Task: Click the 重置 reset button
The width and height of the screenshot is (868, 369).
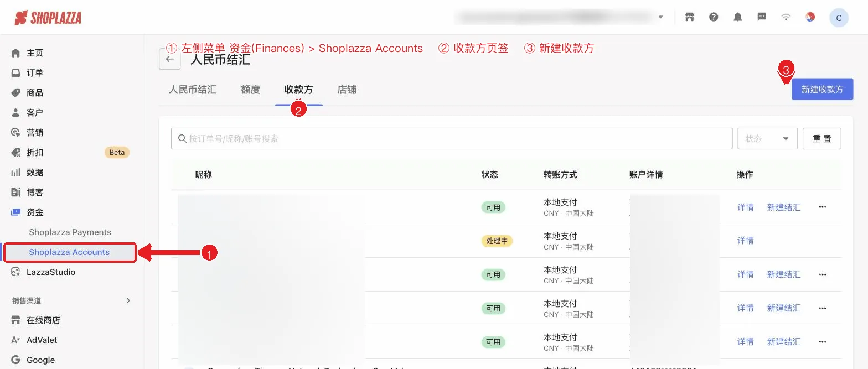Action: click(x=821, y=139)
